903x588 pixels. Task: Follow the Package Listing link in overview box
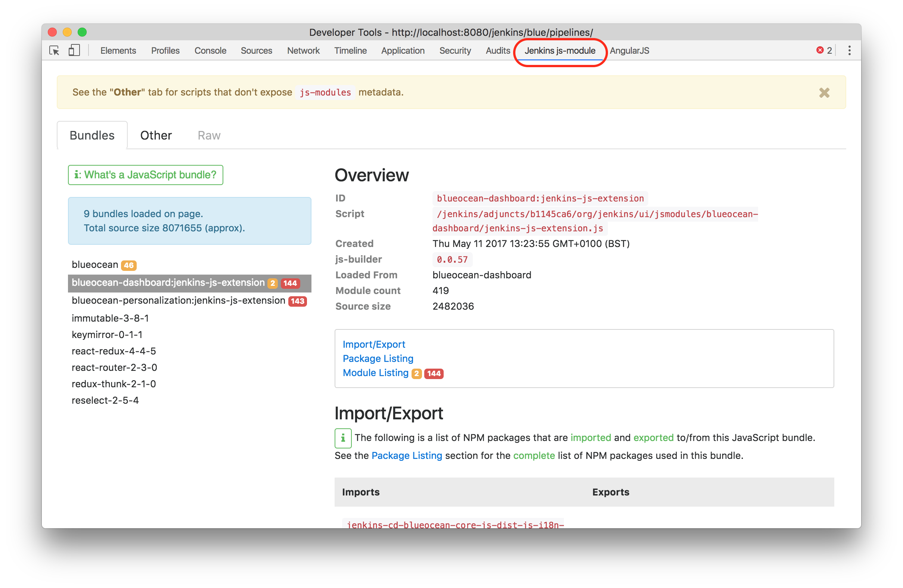[378, 359]
